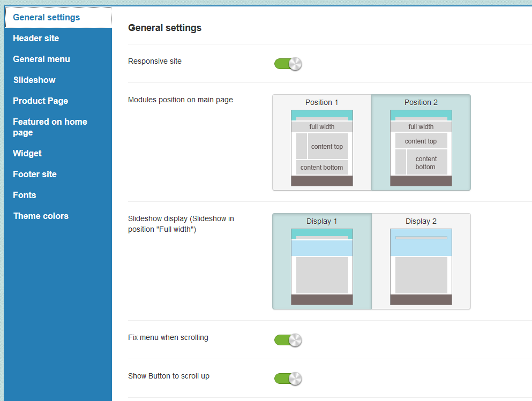Pick Display 1 slideshow layout preview

(321, 267)
